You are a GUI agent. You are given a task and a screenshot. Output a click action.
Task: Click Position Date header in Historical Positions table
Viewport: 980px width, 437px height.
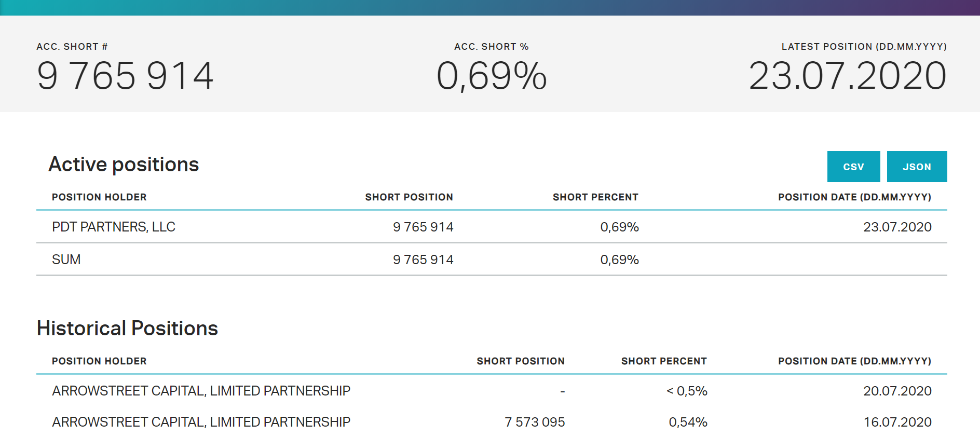854,361
